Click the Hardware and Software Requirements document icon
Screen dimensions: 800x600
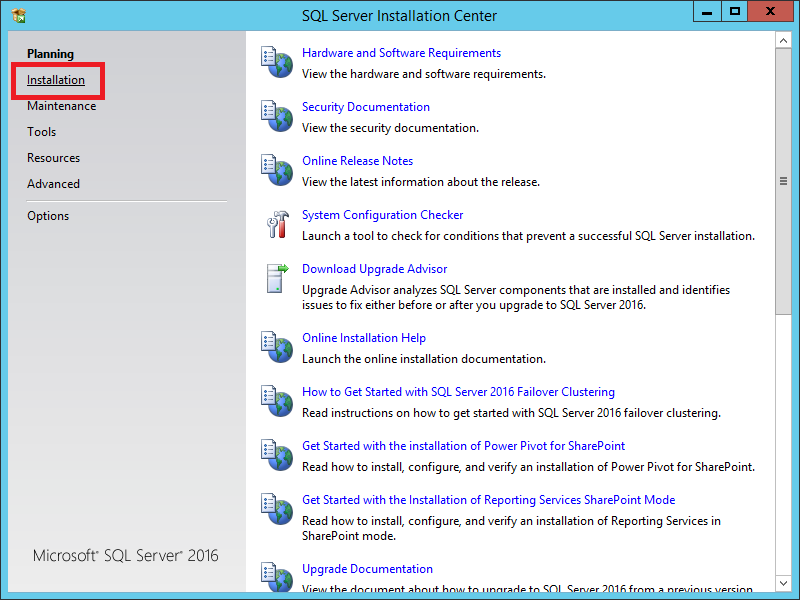tap(275, 61)
